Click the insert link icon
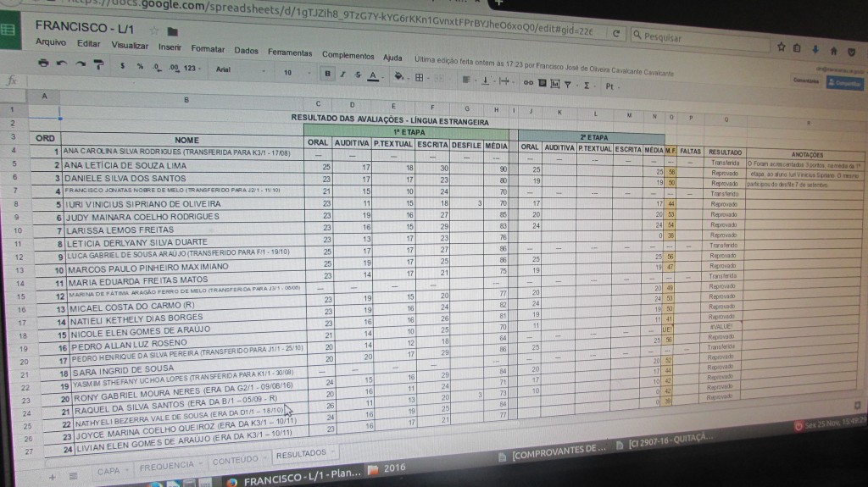This screenshot has width=868, height=487. click(x=527, y=83)
